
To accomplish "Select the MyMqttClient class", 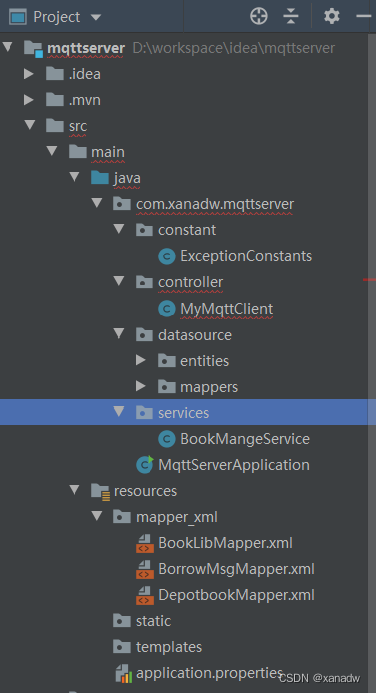I will point(226,308).
